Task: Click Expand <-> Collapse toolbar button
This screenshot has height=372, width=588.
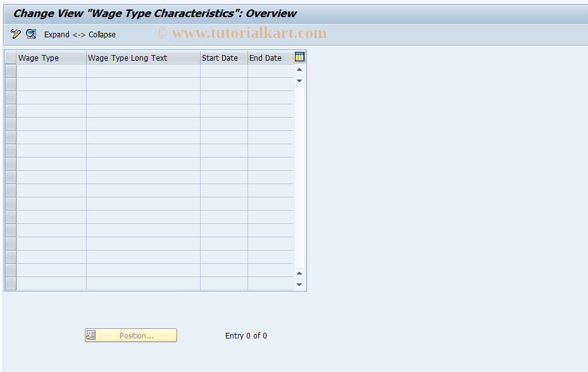Action: (80, 35)
